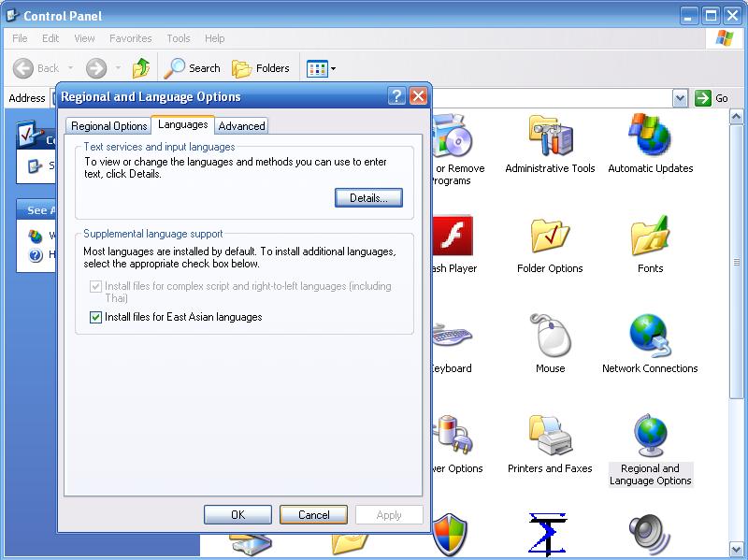Open Network Connections icon
The height and width of the screenshot is (560, 748).
click(650, 338)
